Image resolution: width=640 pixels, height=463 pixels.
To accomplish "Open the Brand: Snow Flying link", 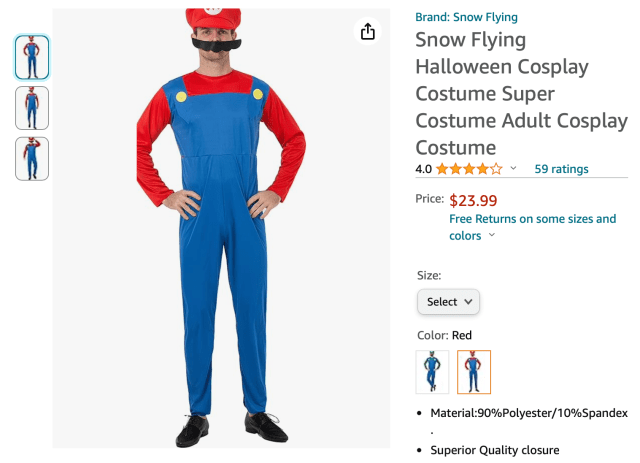I will (x=466, y=17).
